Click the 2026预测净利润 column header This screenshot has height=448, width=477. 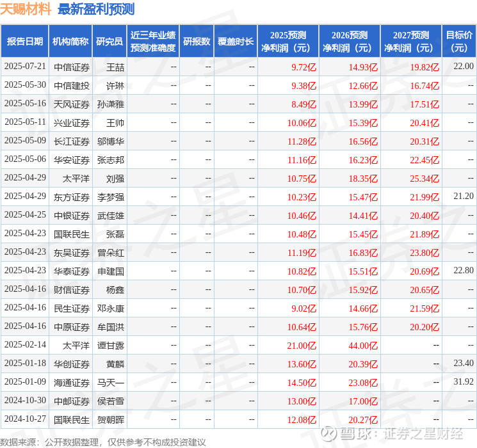tap(350, 41)
